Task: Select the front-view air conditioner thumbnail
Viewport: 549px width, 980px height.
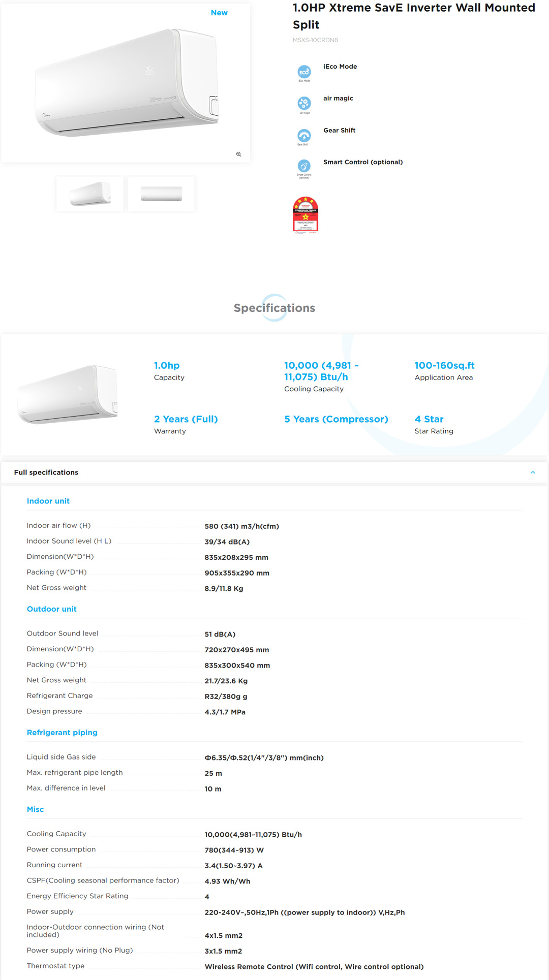Action: [x=161, y=194]
